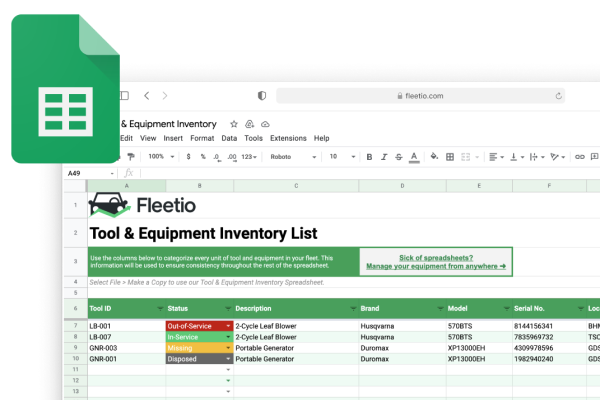Viewport: 600px width, 400px height.
Task: Change the Missing status dropdown
Action: 228,348
